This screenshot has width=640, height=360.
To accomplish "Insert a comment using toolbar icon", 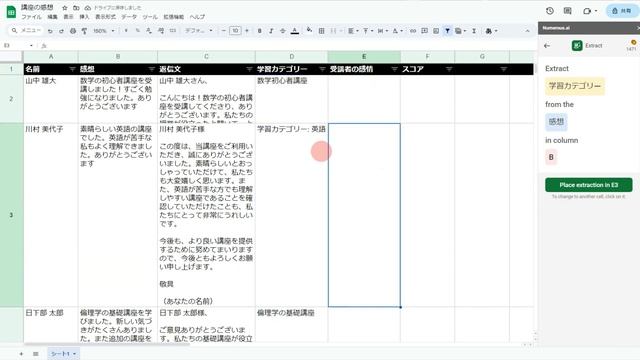I will point(424,31).
